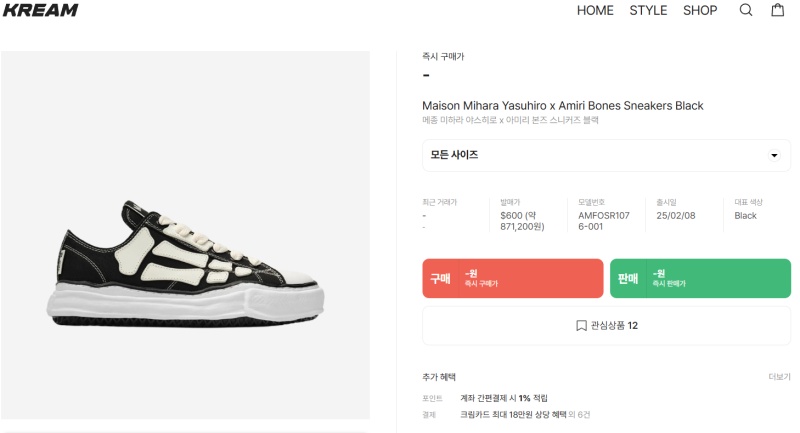Click the size dropdown arrow
The image size is (800, 433).
click(774, 155)
